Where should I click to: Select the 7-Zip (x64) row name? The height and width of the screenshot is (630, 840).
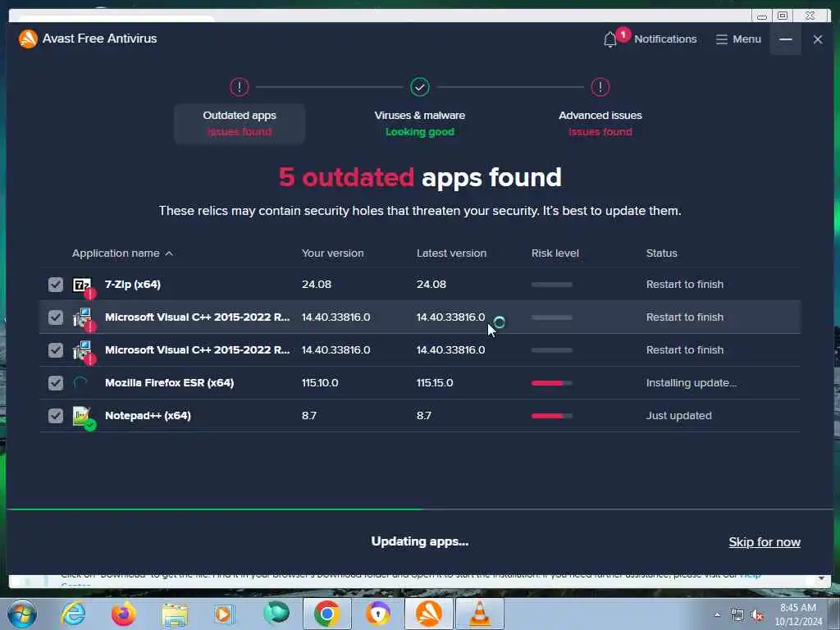tap(132, 285)
